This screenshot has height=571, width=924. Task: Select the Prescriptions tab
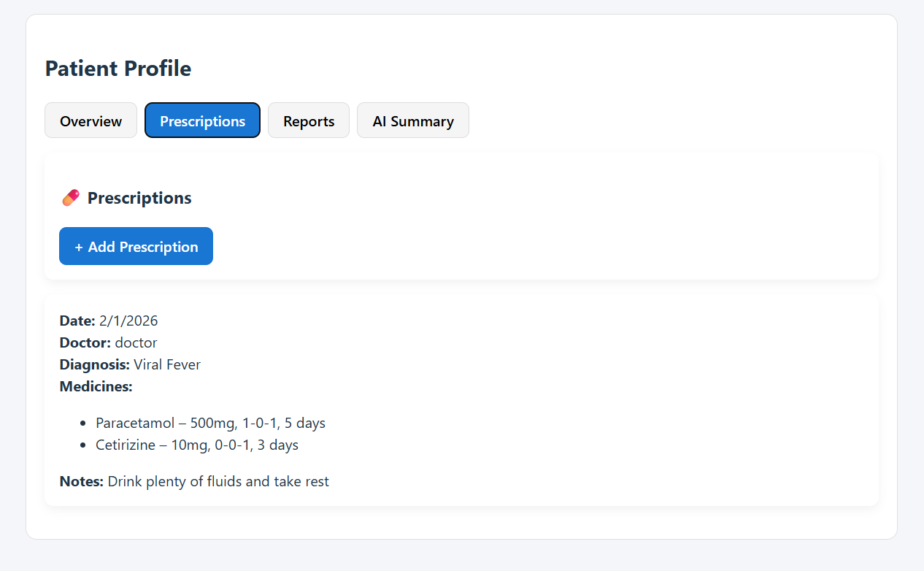tap(202, 120)
